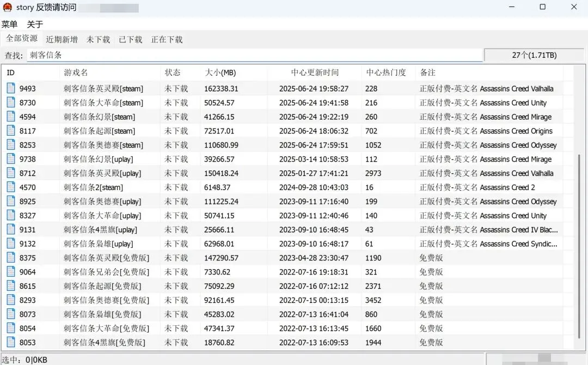Select game 刺客信条幻景[steam]
Image resolution: width=588 pixels, height=365 pixels.
[x=99, y=117]
